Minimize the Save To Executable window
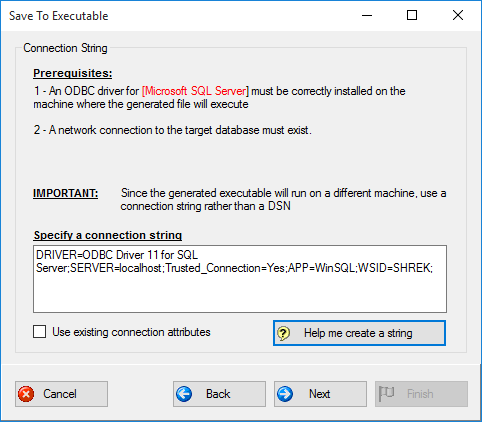Viewport: 482px width, 422px height. click(x=367, y=15)
